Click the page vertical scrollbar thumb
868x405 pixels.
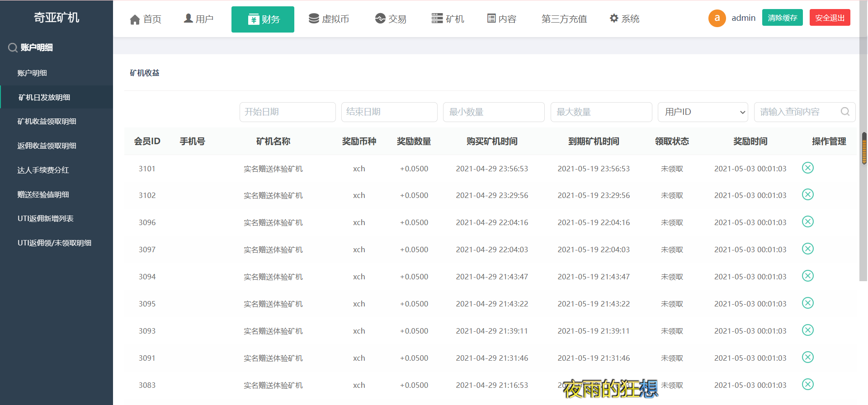[864, 148]
